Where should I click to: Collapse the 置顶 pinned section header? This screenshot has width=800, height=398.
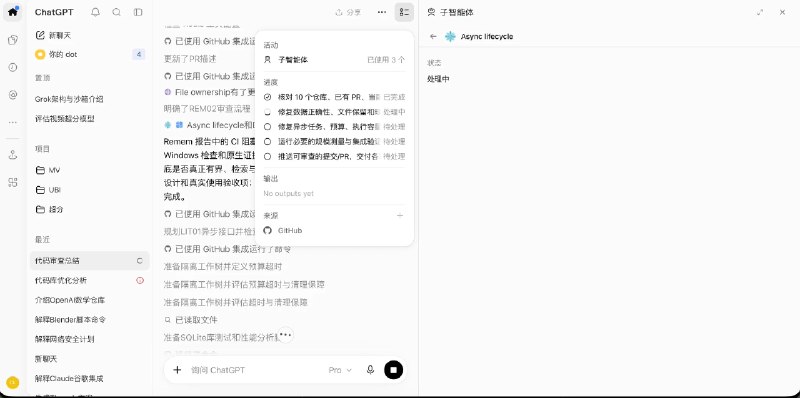pyautogui.click(x=42, y=78)
